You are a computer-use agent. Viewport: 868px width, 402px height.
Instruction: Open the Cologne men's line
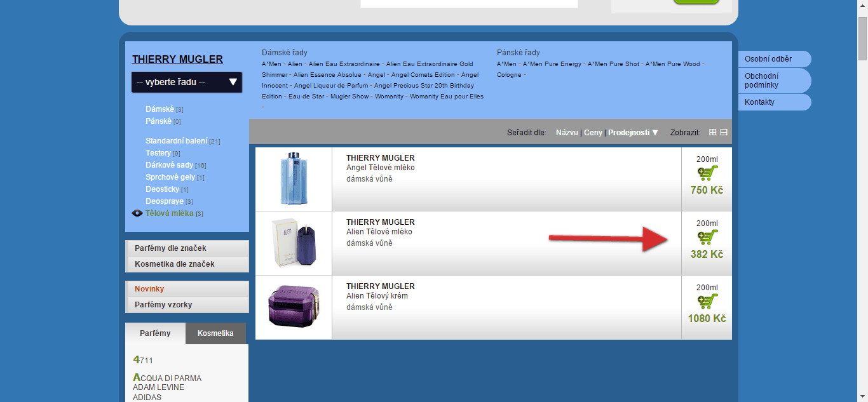[509, 75]
